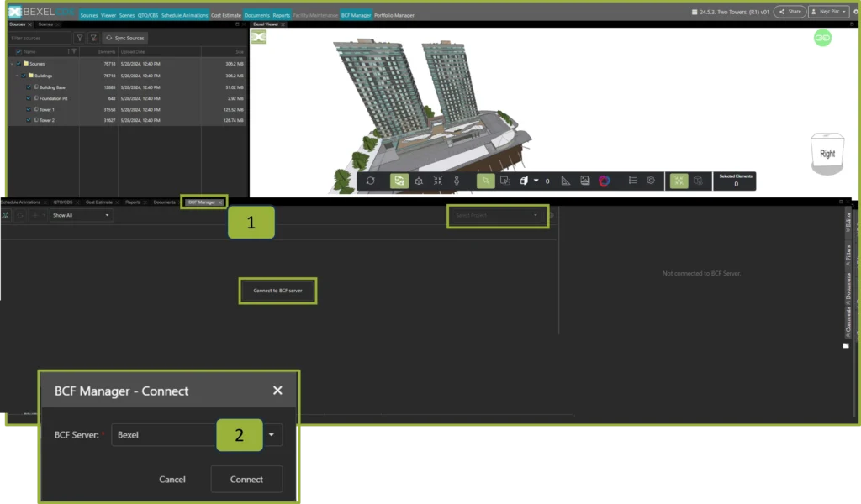This screenshot has height=504, width=861.
Task: Click Cancel in the BCF Manager dialog
Action: 172,480
